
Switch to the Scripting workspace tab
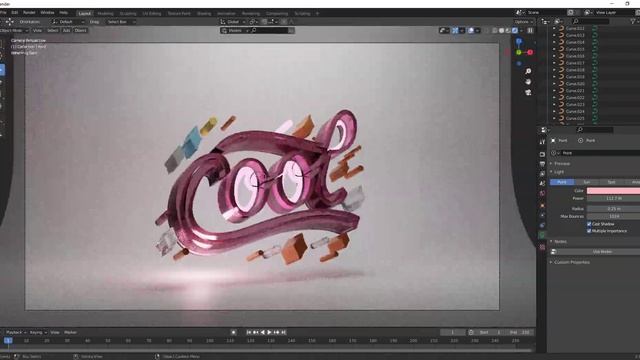pyautogui.click(x=302, y=13)
